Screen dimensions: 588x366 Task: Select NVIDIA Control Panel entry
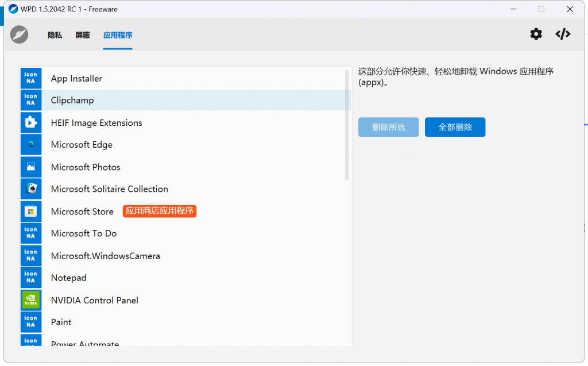[x=185, y=300]
